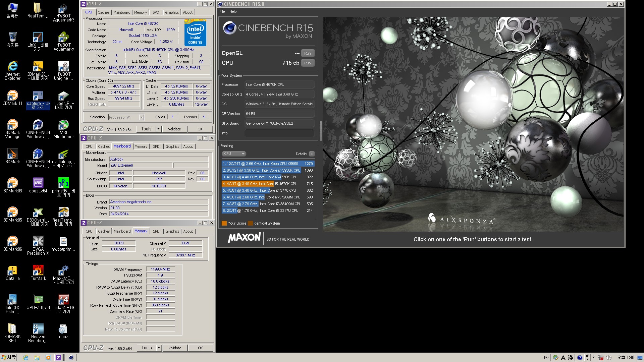This screenshot has height=362, width=644.
Task: Open the RealTemp folder desktop icon
Action: (38, 10)
